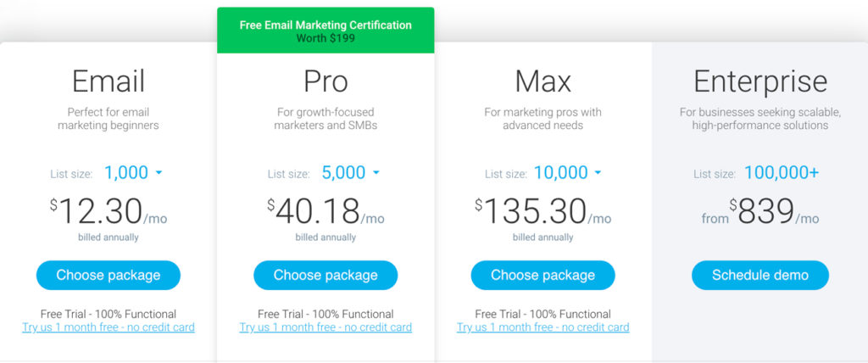Image resolution: width=868 pixels, height=363 pixels.
Task: Click the $12.30/mo Email price
Action: click(108, 212)
